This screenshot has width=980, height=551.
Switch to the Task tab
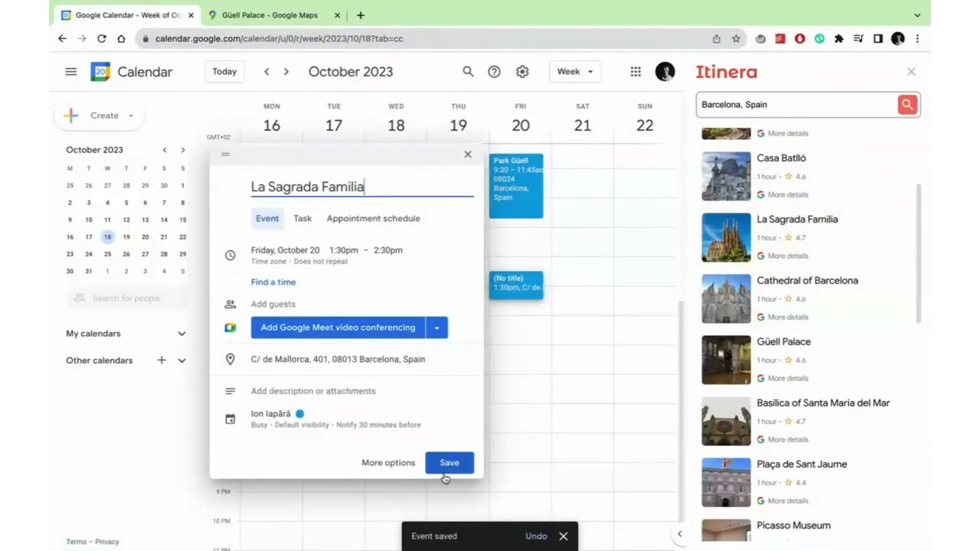tap(302, 218)
